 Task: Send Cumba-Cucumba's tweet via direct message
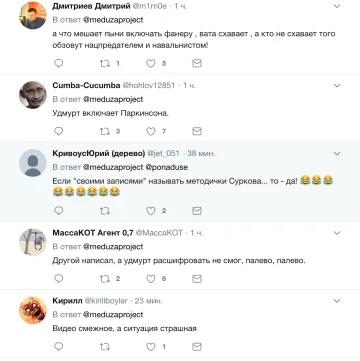197,131
